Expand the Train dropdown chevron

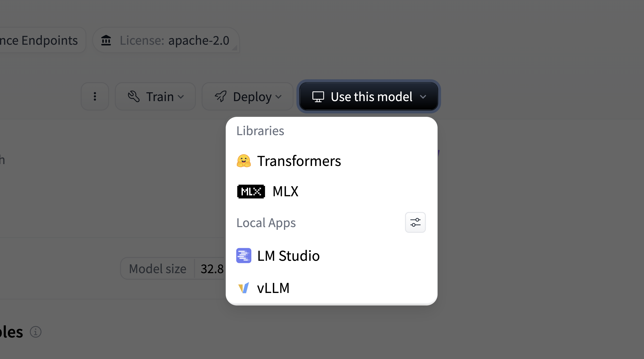point(181,97)
